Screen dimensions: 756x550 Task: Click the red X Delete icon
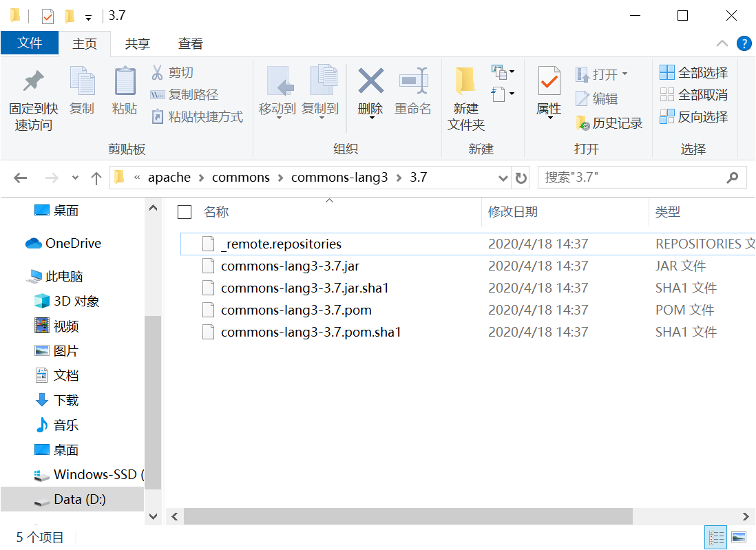(x=370, y=81)
